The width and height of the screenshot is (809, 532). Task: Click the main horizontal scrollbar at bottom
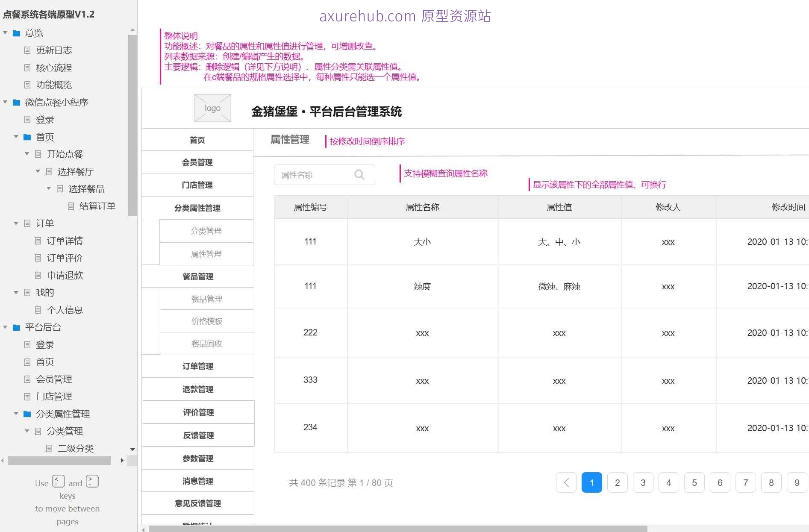[398, 529]
